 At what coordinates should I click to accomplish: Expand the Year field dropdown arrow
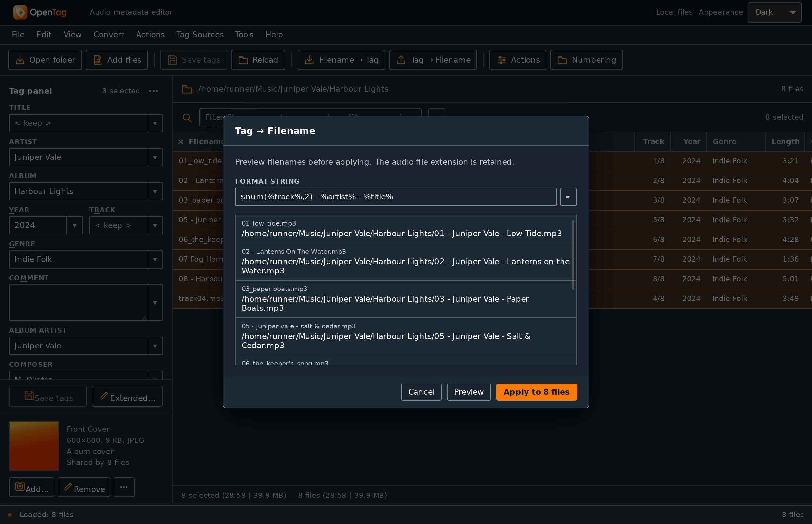pyautogui.click(x=75, y=225)
